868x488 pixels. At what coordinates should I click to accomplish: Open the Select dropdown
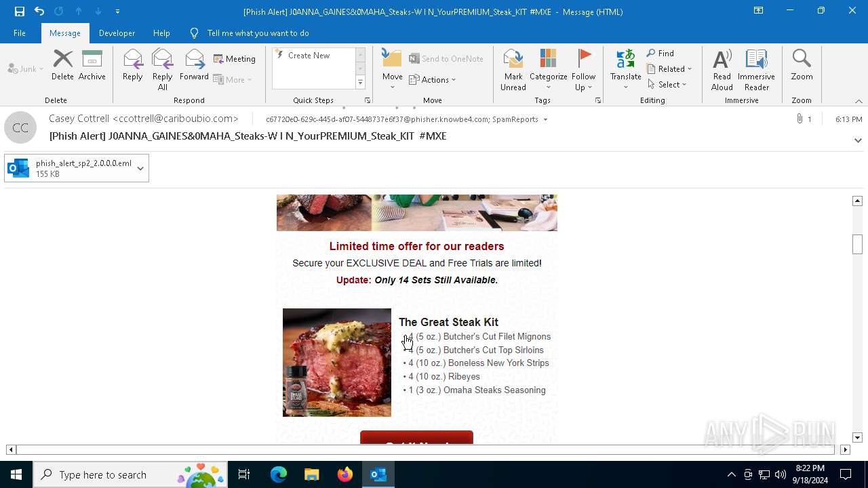tap(667, 85)
